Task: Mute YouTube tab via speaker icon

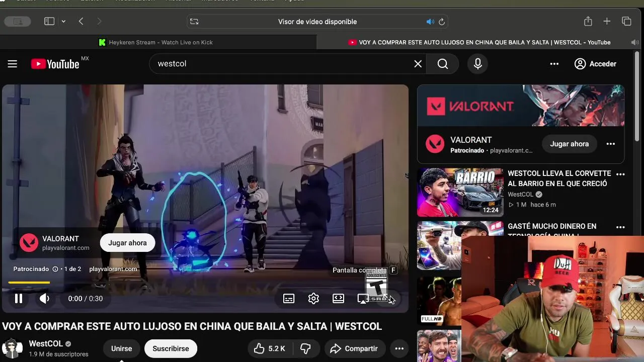Action: (x=634, y=42)
